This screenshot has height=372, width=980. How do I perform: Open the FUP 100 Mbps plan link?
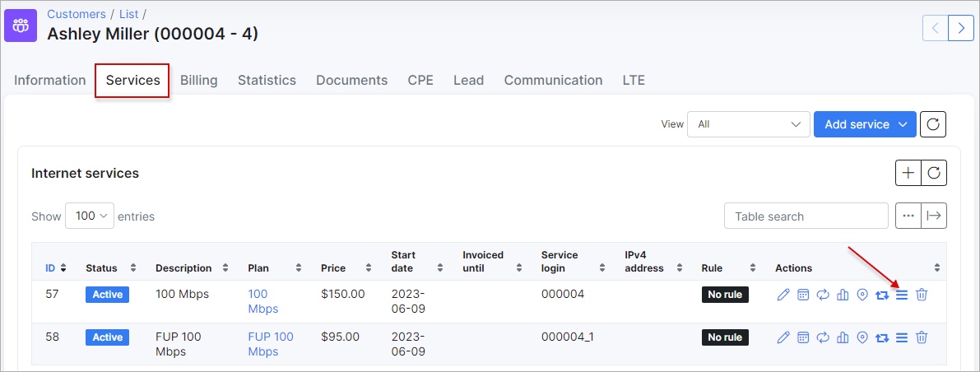271,344
